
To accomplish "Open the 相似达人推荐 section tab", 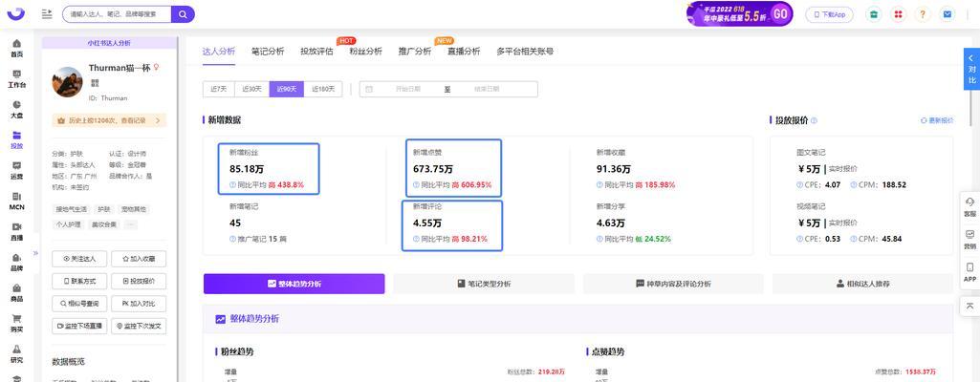I will 862,284.
